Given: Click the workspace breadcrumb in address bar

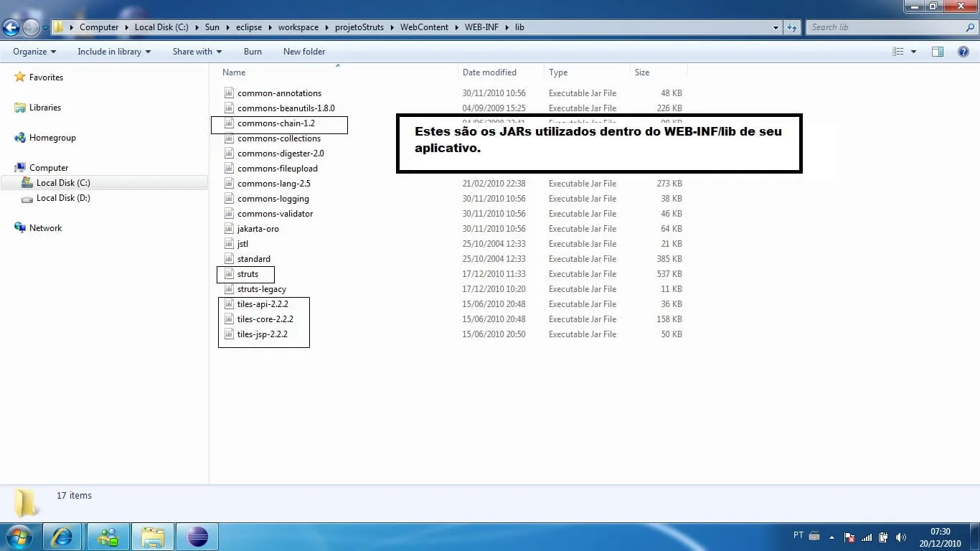Looking at the screenshot, I should [x=298, y=27].
